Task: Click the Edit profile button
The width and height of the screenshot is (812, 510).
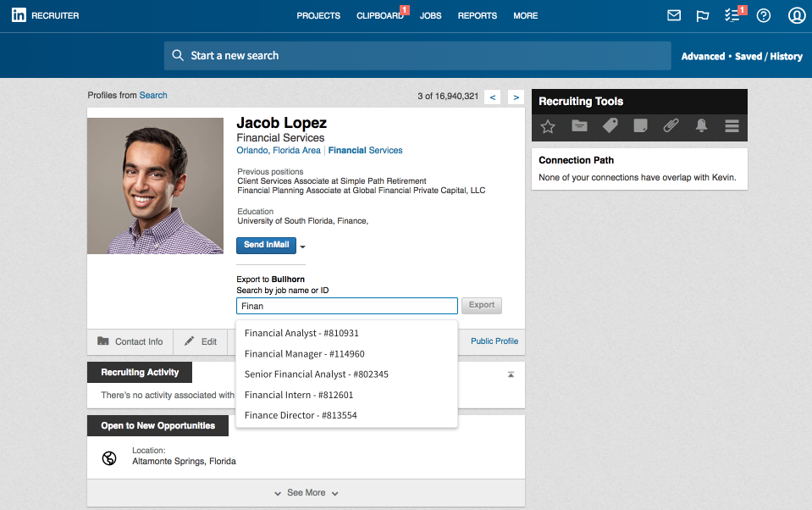Action: coord(201,341)
